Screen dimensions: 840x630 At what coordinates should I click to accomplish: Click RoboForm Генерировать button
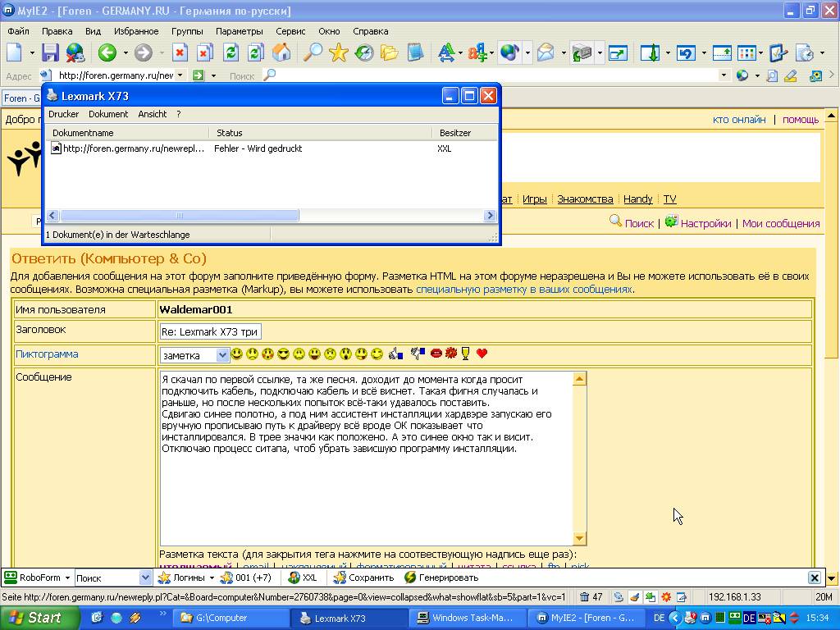[441, 577]
